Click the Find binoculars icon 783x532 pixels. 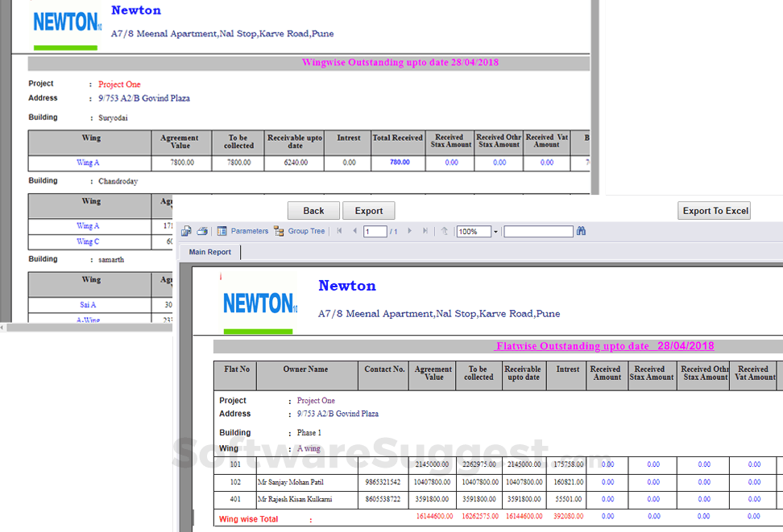(581, 231)
